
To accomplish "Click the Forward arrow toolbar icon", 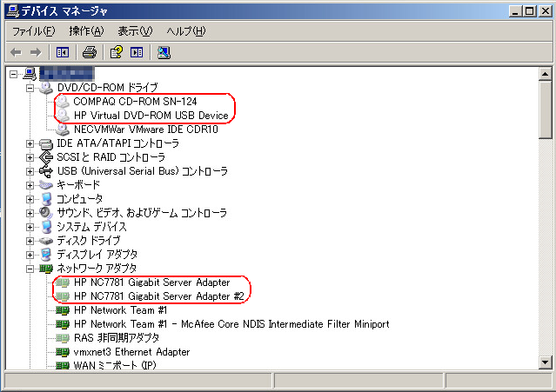I will tap(36, 53).
